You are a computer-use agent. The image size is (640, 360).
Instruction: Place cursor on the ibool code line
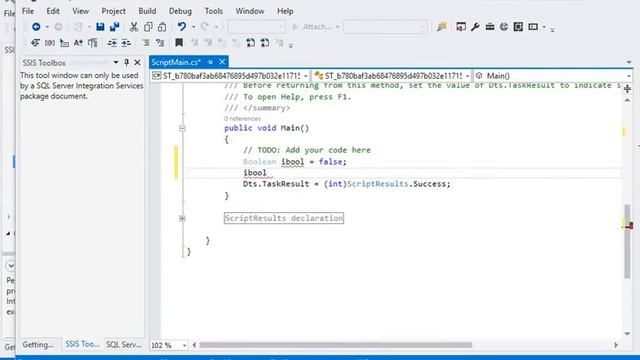click(x=404, y=173)
